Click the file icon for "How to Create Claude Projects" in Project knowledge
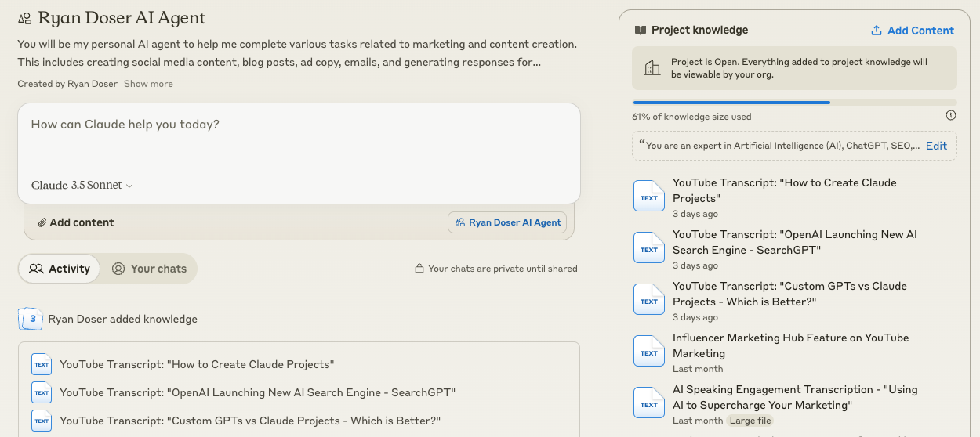Image resolution: width=980 pixels, height=437 pixels. pyautogui.click(x=649, y=197)
